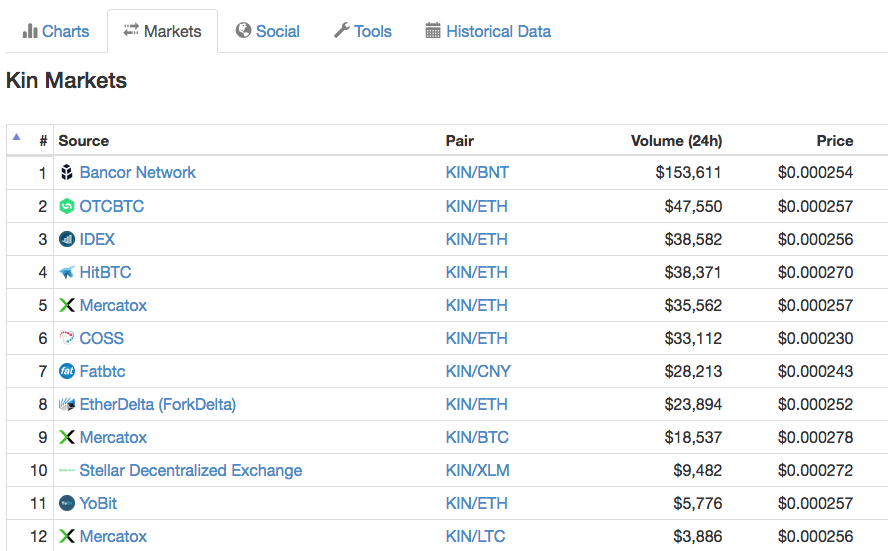Viewport: 888px width, 551px height.
Task: Select the $0.000270 price cell
Action: (x=816, y=272)
